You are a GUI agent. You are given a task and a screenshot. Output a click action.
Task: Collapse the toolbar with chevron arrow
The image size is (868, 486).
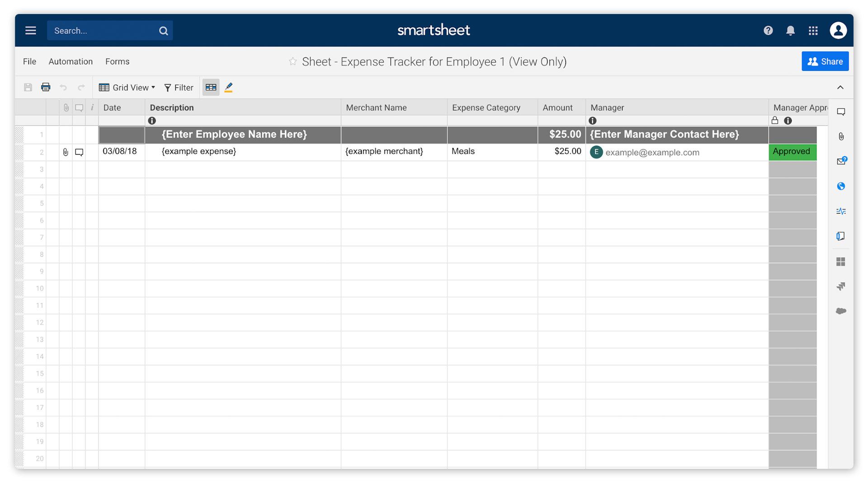coord(840,87)
